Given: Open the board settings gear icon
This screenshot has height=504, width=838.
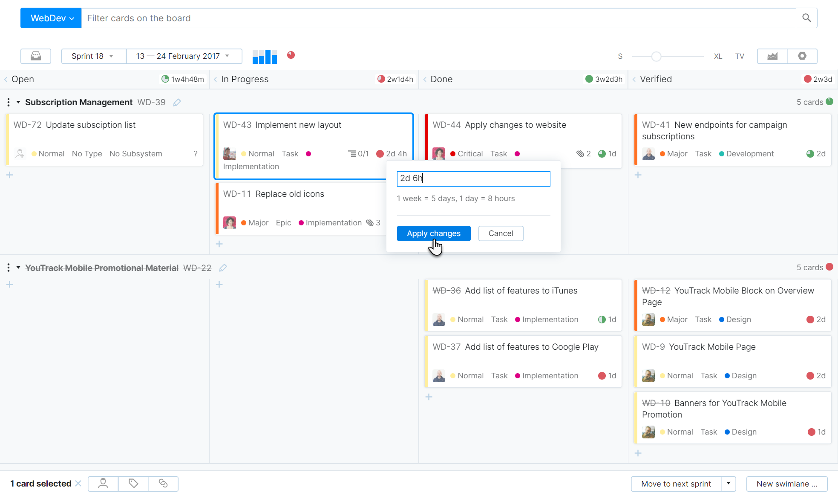Looking at the screenshot, I should 802,56.
